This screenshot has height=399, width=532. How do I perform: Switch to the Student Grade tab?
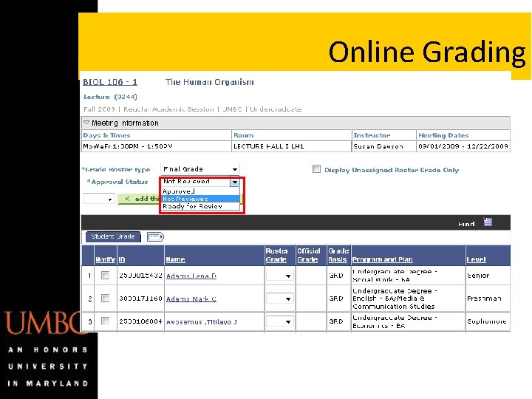113,236
